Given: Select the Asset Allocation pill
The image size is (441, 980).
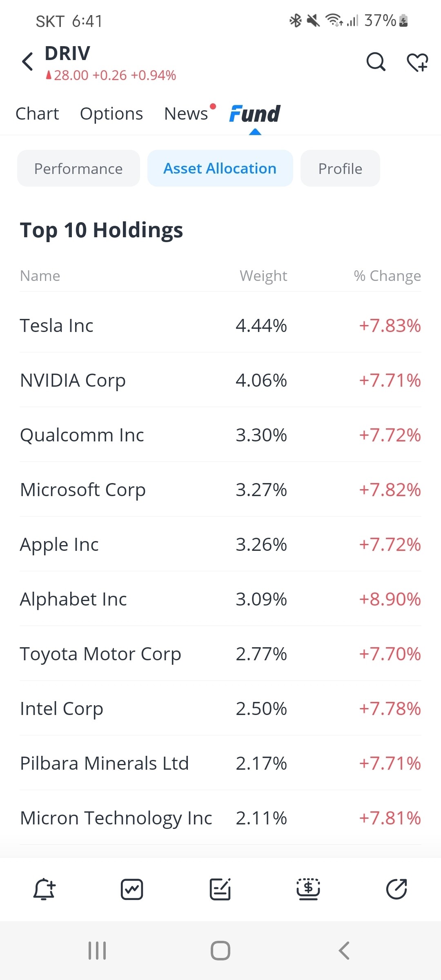Looking at the screenshot, I should click(x=220, y=169).
